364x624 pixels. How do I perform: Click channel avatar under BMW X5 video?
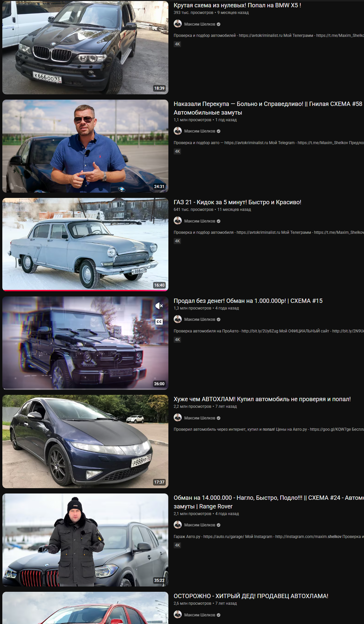coord(178,24)
